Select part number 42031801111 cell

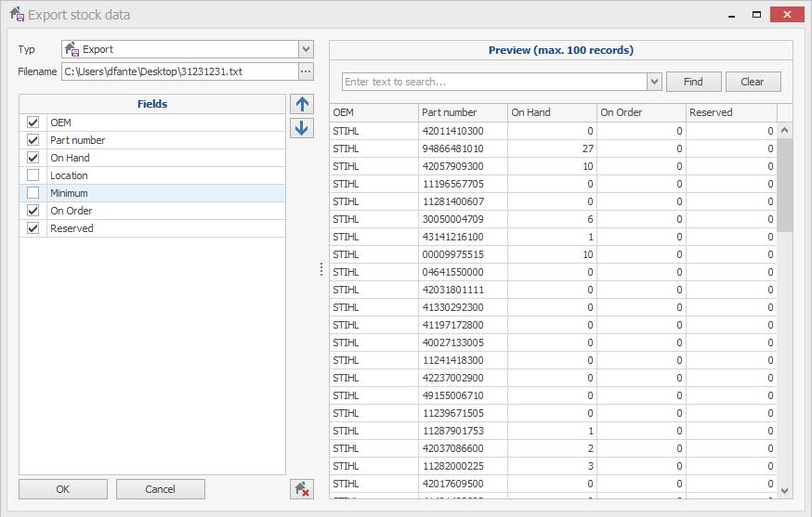pyautogui.click(x=463, y=290)
